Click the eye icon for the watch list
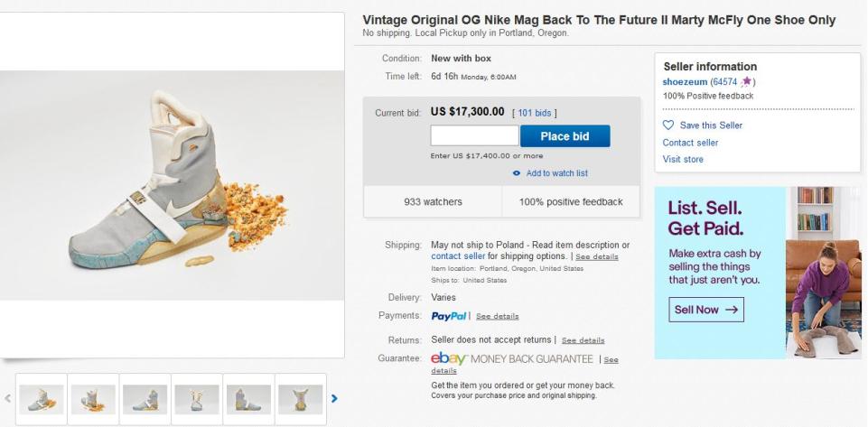The image size is (868, 427). 517,173
